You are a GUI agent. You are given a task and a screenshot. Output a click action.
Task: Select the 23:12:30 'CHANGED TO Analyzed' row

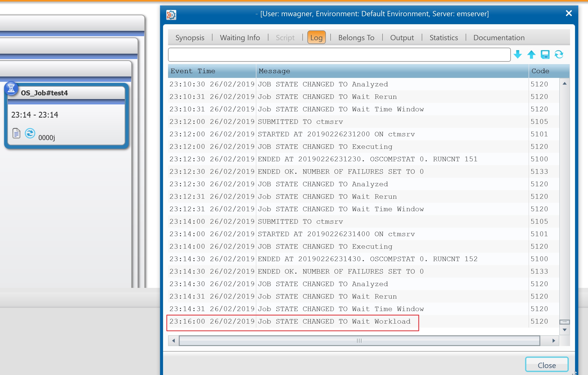point(364,184)
